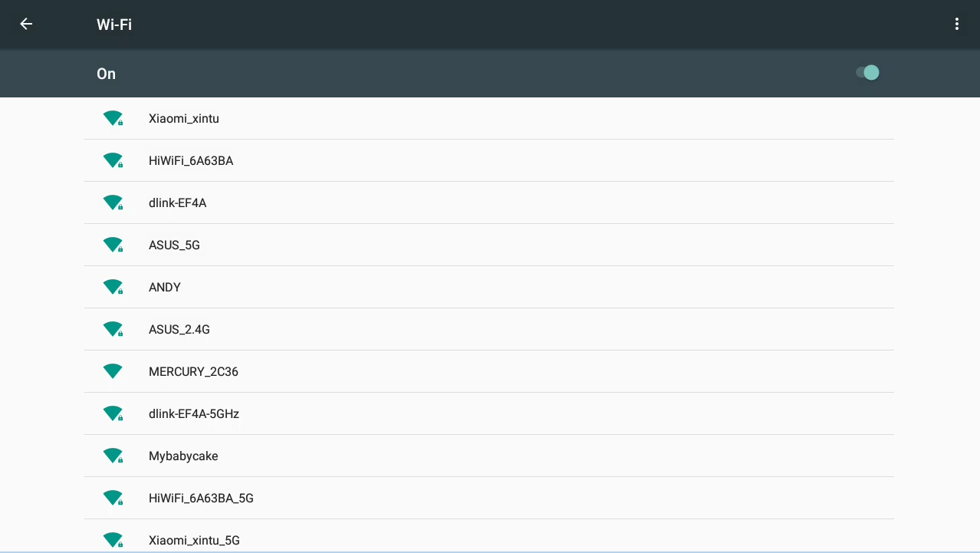Screen dimensions: 980x553
Task: Select dlink-EF4A-5GHz network
Action: (x=194, y=414)
